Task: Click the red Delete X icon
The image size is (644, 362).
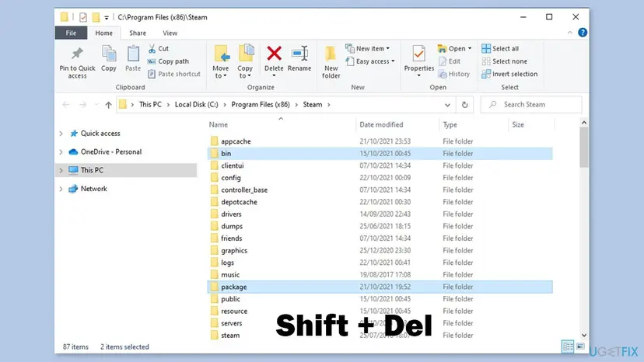Action: click(274, 54)
